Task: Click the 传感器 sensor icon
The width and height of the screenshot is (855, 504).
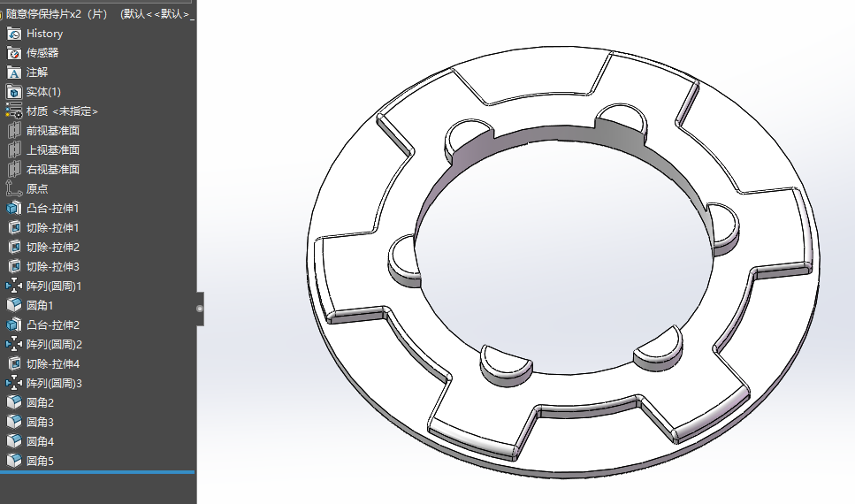Action: tap(13, 53)
